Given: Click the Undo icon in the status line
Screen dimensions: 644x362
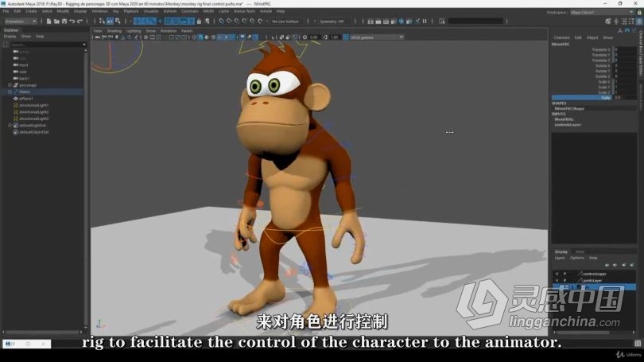Looking at the screenshot, I should [72, 21].
